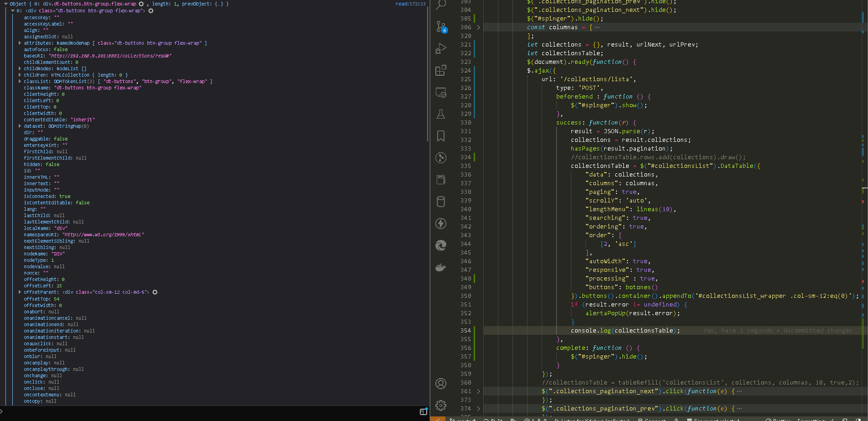Open Manage gear icon in activity bar
Screen dimensions: 868x421
441,405
